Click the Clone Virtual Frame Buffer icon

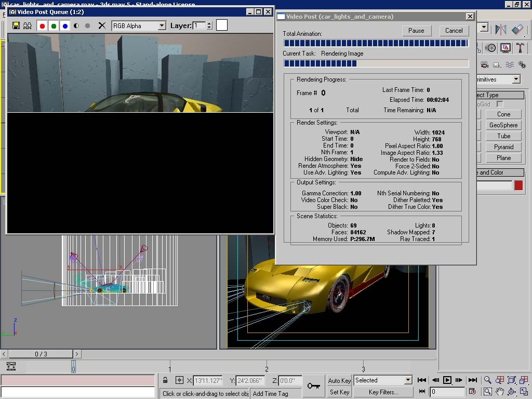[28, 25]
